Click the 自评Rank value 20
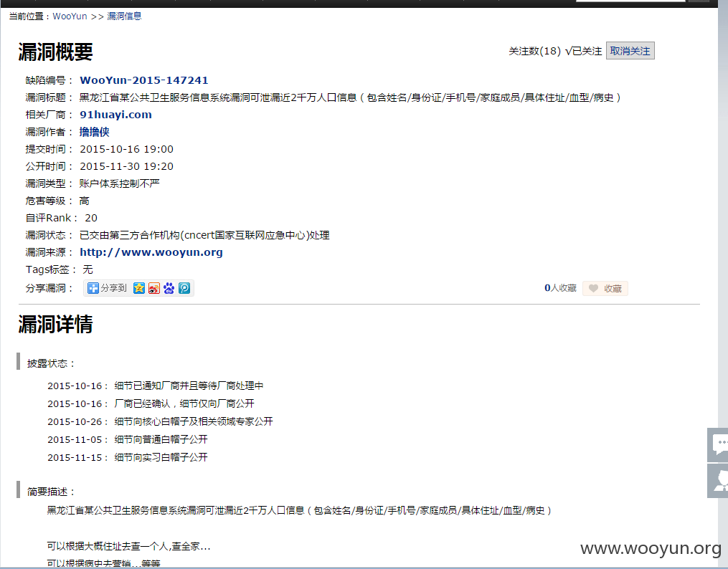The height and width of the screenshot is (569, 728). tap(91, 218)
